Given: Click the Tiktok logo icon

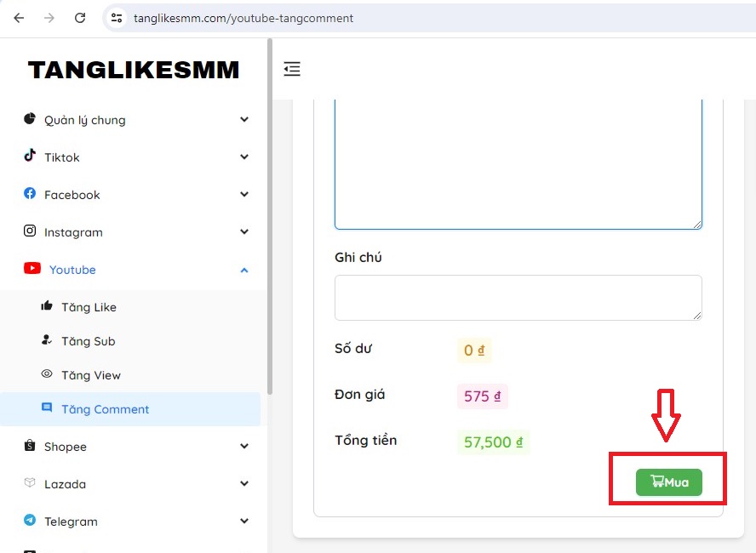Looking at the screenshot, I should (30, 155).
